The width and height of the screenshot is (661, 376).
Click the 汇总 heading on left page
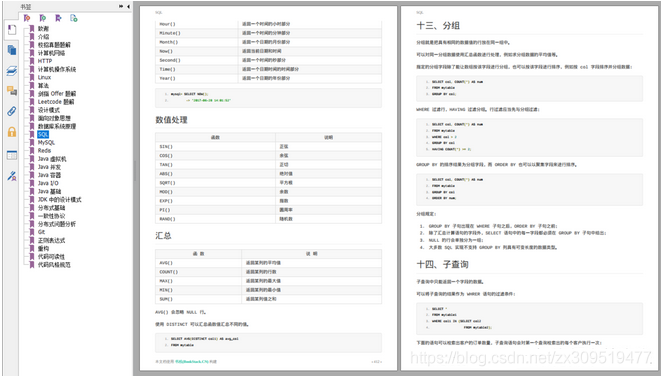click(x=163, y=236)
